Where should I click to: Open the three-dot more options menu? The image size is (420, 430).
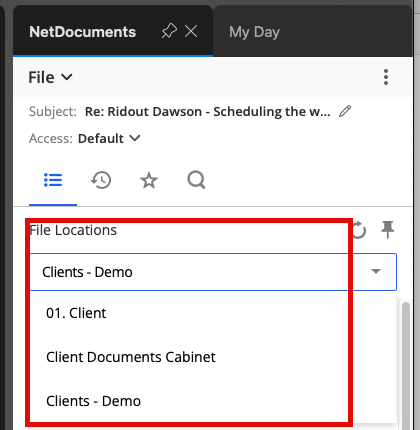tap(386, 77)
